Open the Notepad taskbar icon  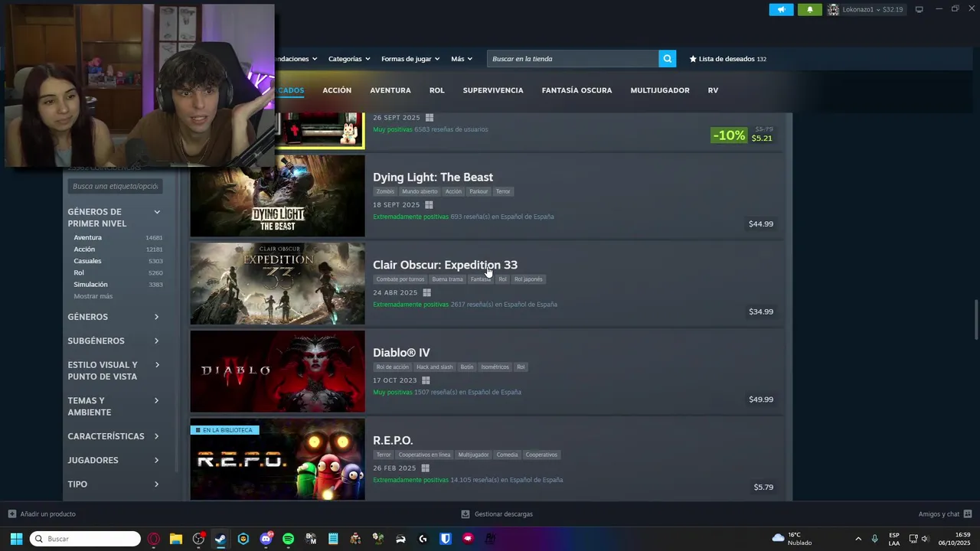[x=333, y=539]
